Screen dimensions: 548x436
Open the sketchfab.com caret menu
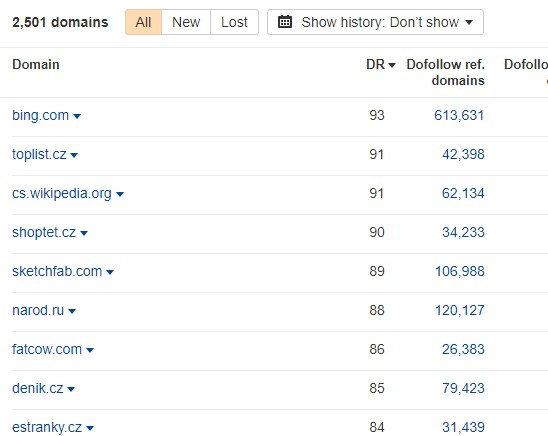tap(110, 272)
